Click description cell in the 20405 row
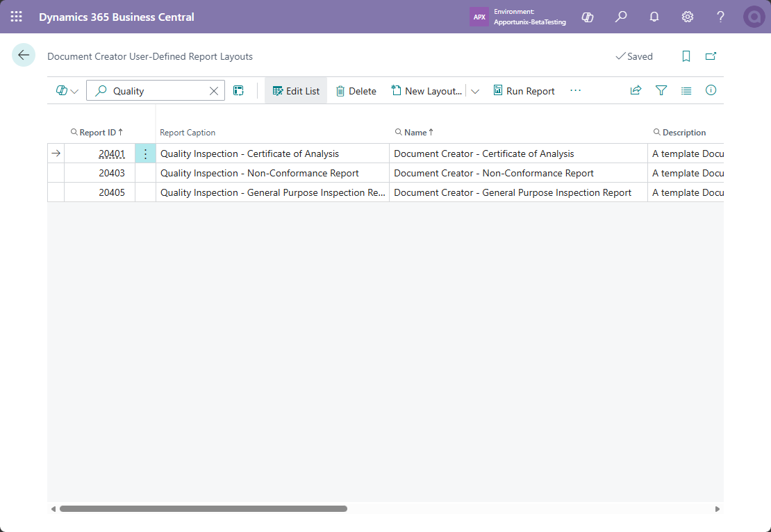The height and width of the screenshot is (532, 771). [x=686, y=192]
